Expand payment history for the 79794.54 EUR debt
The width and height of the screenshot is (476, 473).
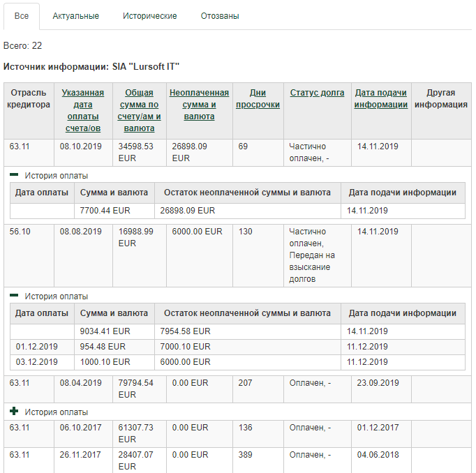point(14,412)
